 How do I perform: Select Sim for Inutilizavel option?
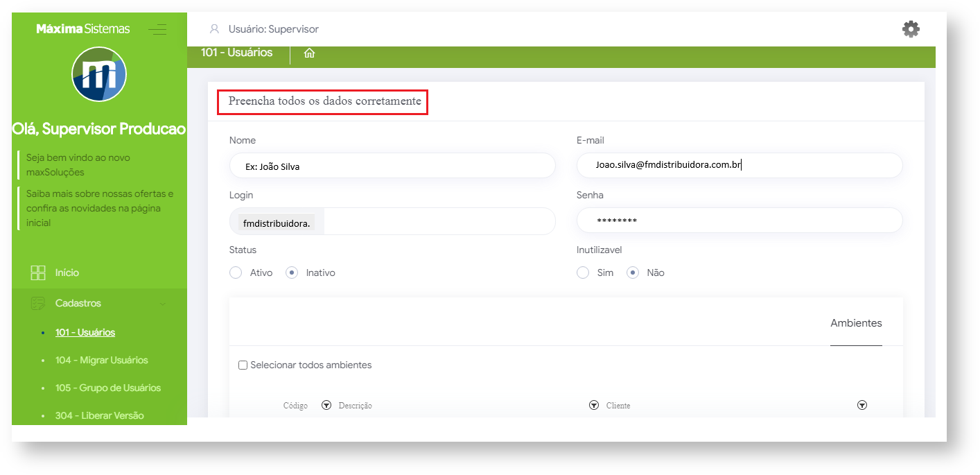[583, 273]
